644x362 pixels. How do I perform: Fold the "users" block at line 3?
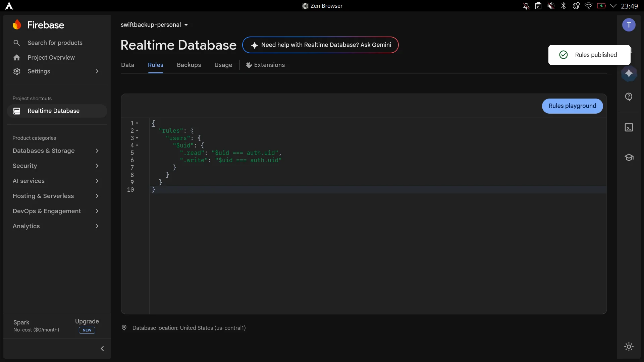click(137, 138)
